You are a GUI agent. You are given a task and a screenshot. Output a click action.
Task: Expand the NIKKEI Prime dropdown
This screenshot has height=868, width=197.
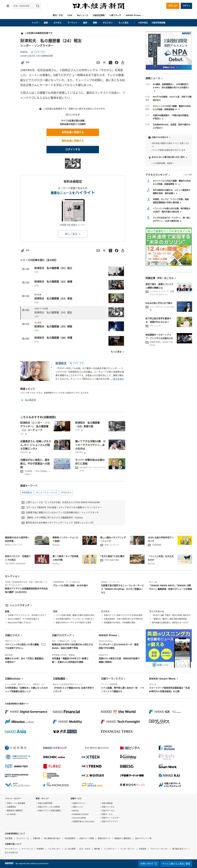[134, 15]
